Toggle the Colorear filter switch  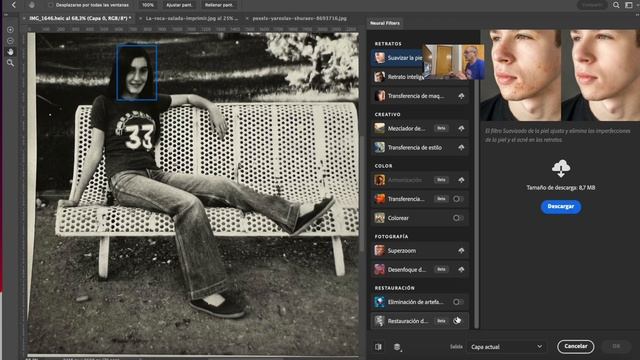458,218
